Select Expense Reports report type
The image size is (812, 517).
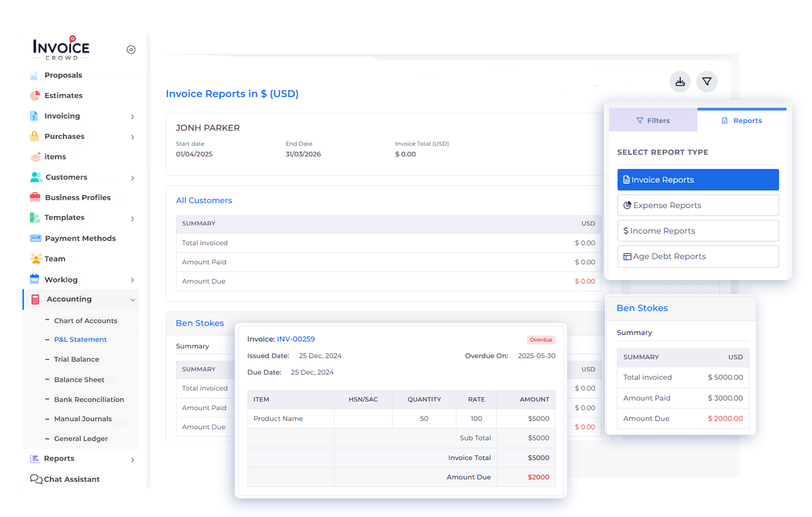click(x=697, y=205)
